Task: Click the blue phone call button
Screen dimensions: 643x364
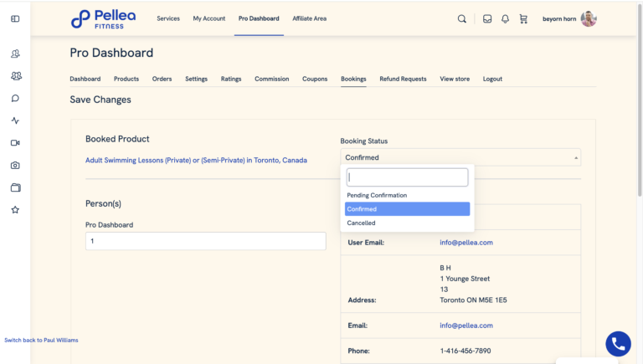Action: 619,344
